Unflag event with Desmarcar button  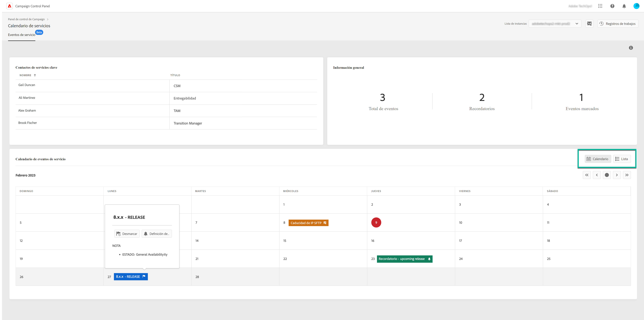point(127,234)
